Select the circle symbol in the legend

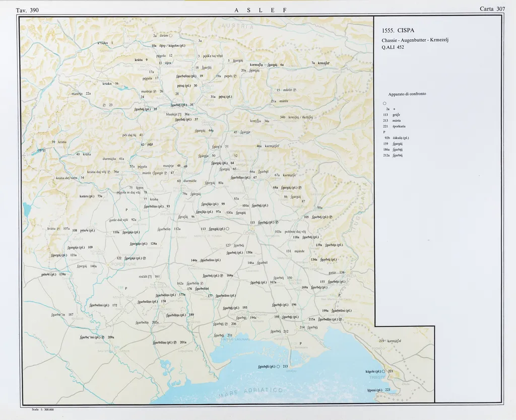[x=384, y=103]
